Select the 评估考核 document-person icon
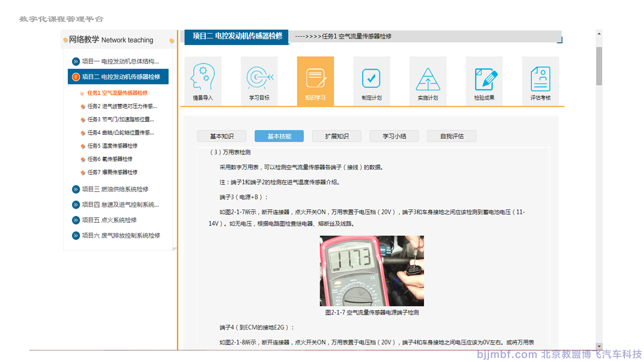The height and width of the screenshot is (362, 644). pyautogui.click(x=540, y=79)
